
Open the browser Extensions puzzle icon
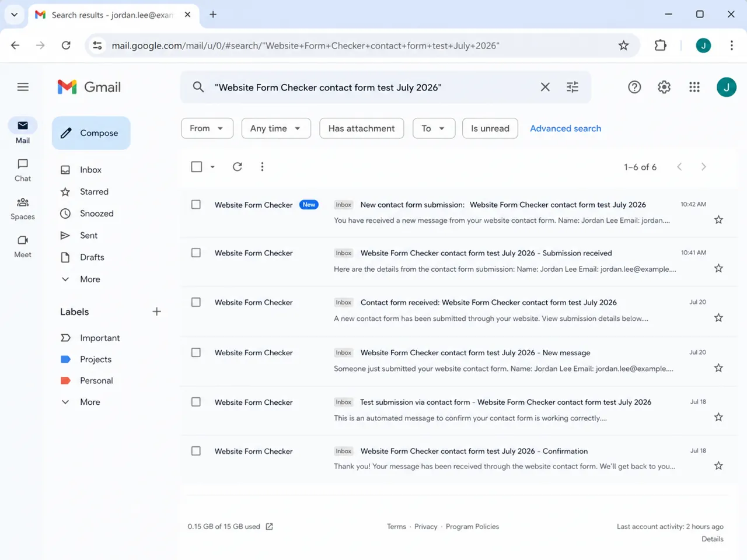(x=660, y=45)
